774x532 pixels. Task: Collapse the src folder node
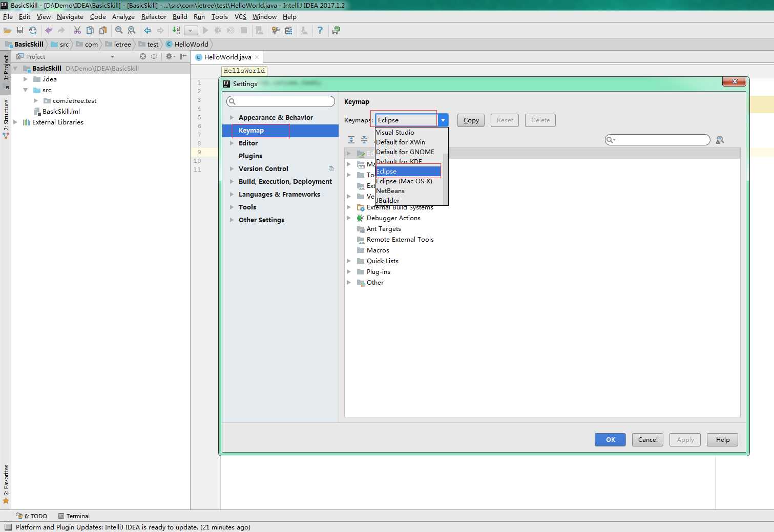point(25,90)
